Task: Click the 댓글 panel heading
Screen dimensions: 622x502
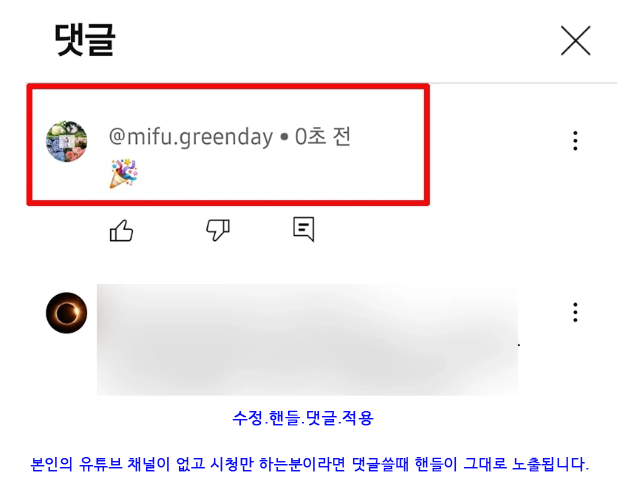Action: click(x=84, y=40)
